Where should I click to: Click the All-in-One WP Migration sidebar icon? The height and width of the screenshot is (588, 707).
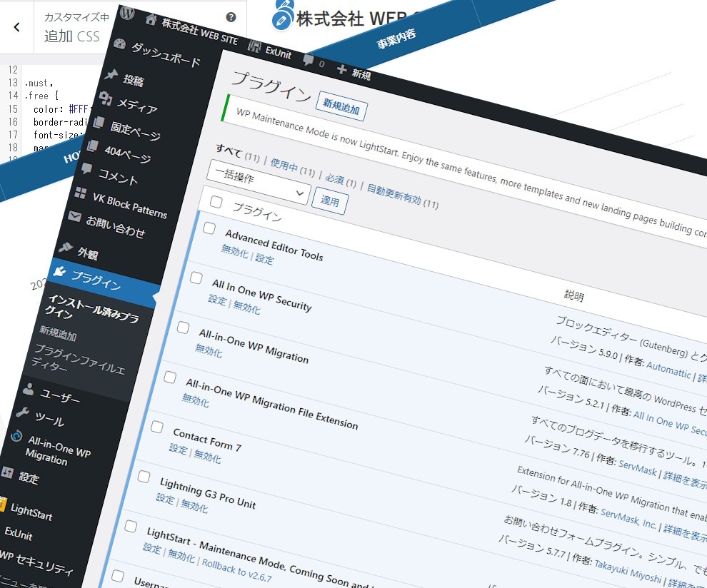click(x=16, y=436)
